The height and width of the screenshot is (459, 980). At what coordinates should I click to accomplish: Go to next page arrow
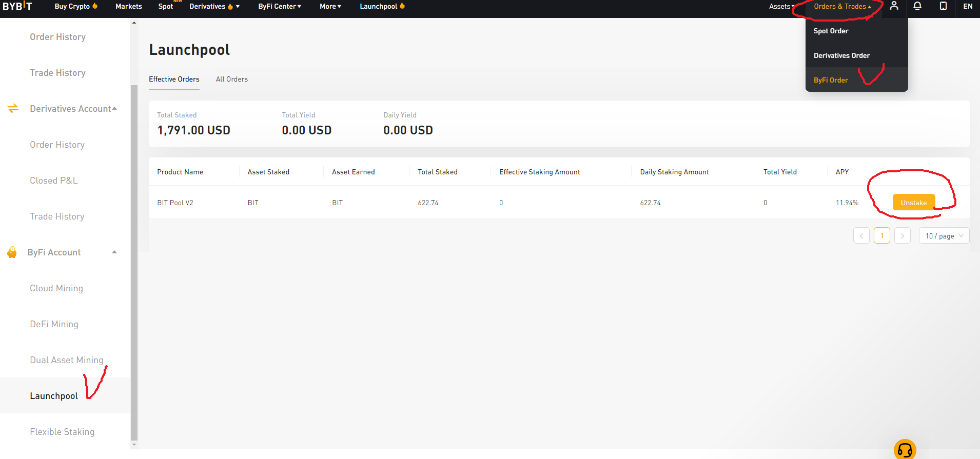click(903, 236)
